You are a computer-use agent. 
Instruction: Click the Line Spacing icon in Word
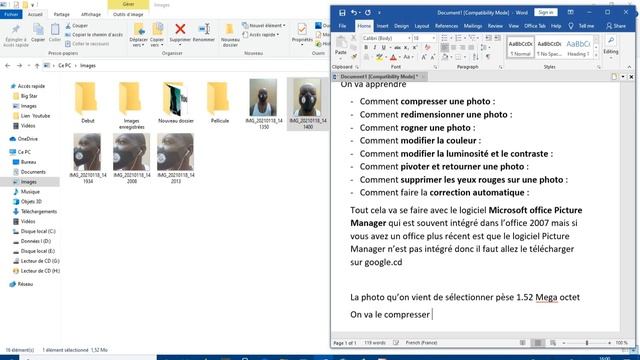click(484, 47)
